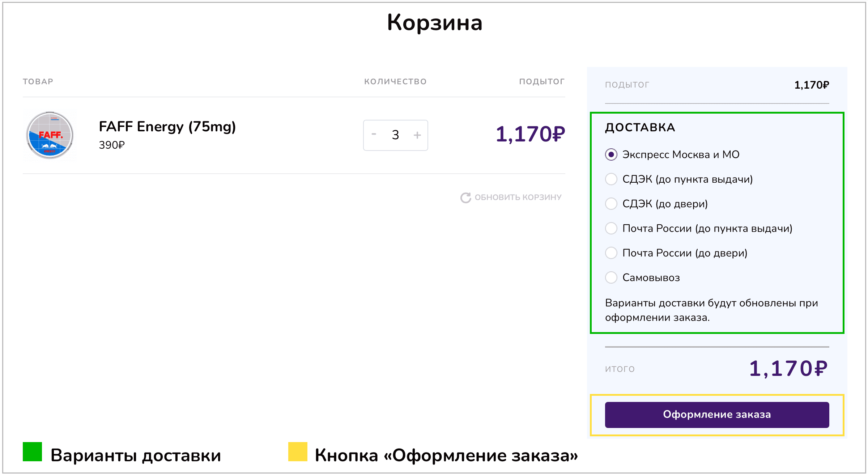Click the yellow legend square for checkout button
Viewport: 868px width, 475px height.
(x=298, y=452)
